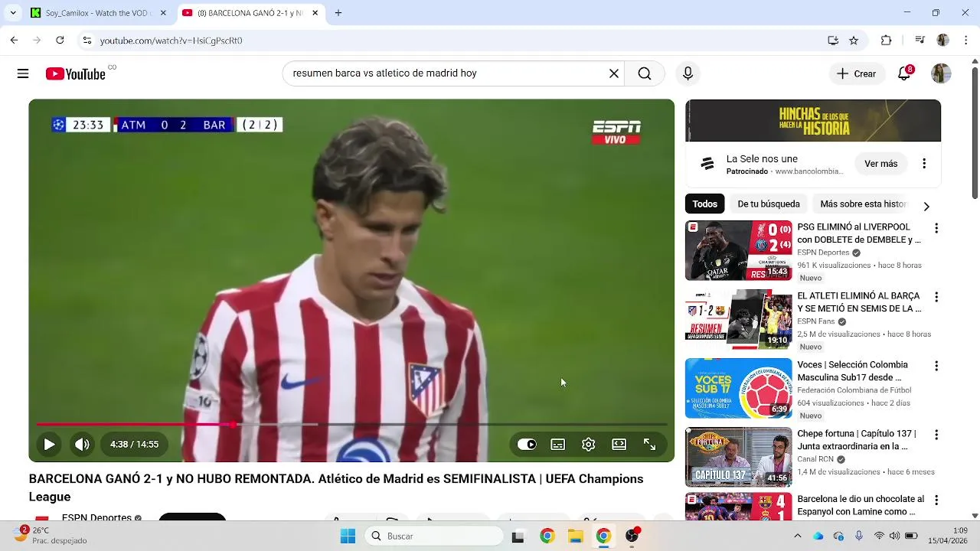The height and width of the screenshot is (551, 980).
Task: Open the Federación Colombiana de Fútbol channel
Action: (x=854, y=390)
